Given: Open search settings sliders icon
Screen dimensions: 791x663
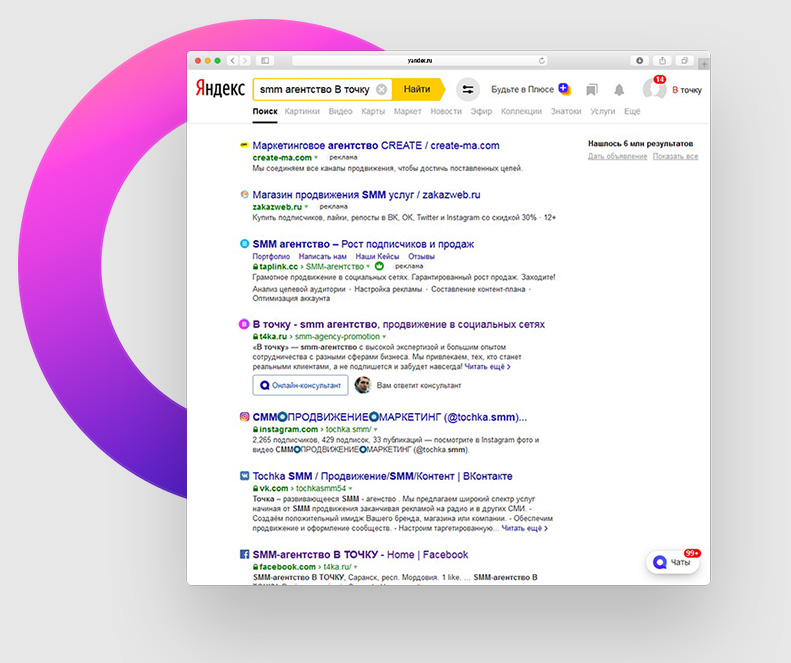Looking at the screenshot, I should [468, 90].
